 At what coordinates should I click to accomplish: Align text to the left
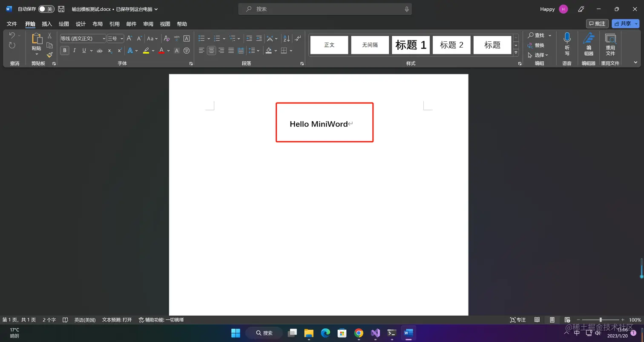[202, 51]
